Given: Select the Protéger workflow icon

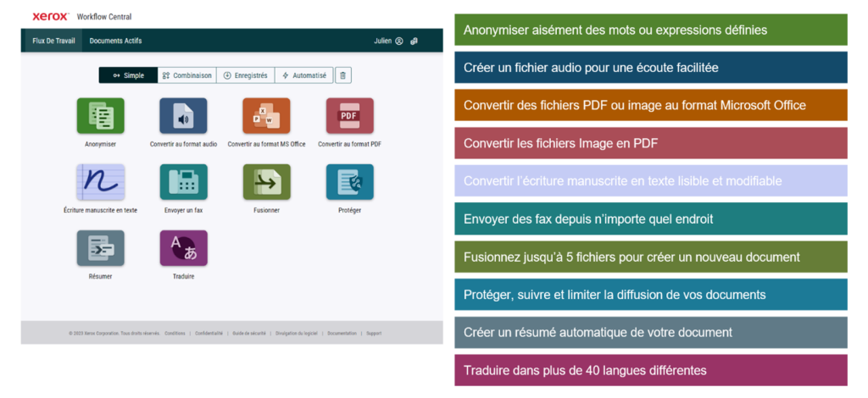Looking at the screenshot, I should [x=349, y=182].
